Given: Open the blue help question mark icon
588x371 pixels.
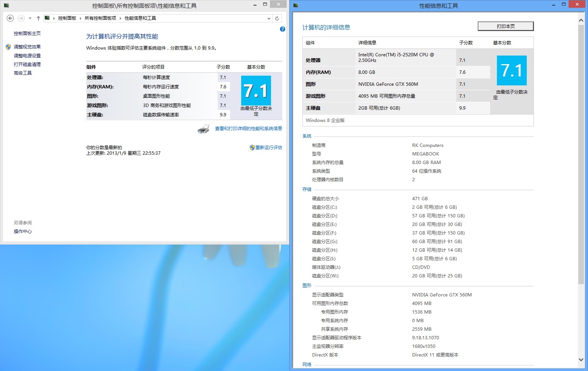Looking at the screenshot, I should [283, 29].
